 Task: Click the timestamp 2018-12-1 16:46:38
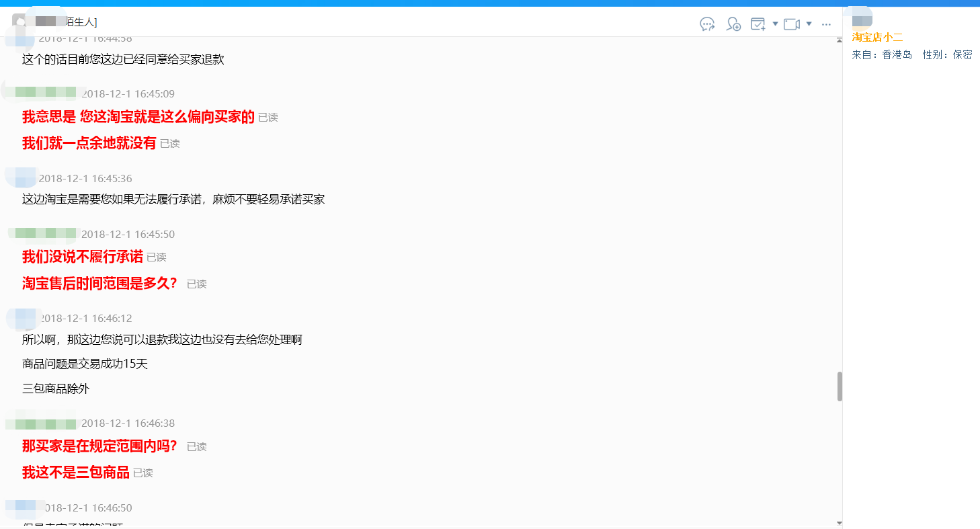128,423
